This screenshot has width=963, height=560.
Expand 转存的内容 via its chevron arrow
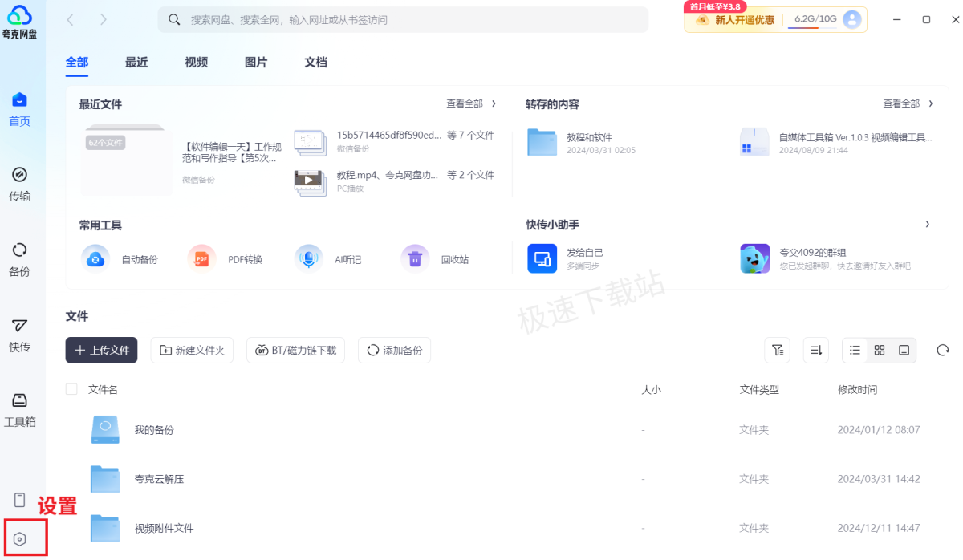click(x=931, y=103)
